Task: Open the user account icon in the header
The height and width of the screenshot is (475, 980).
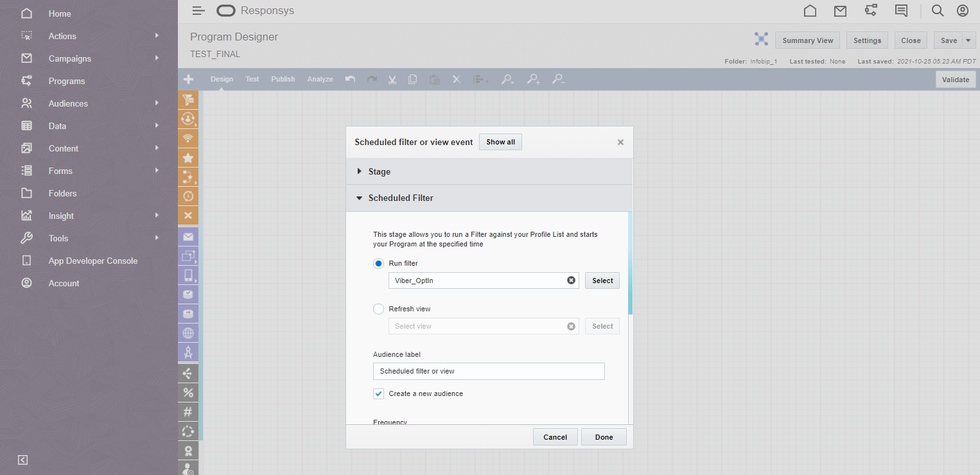Action: click(x=962, y=11)
